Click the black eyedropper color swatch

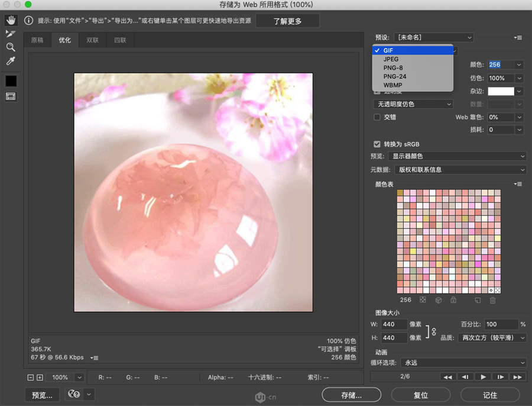(x=11, y=81)
